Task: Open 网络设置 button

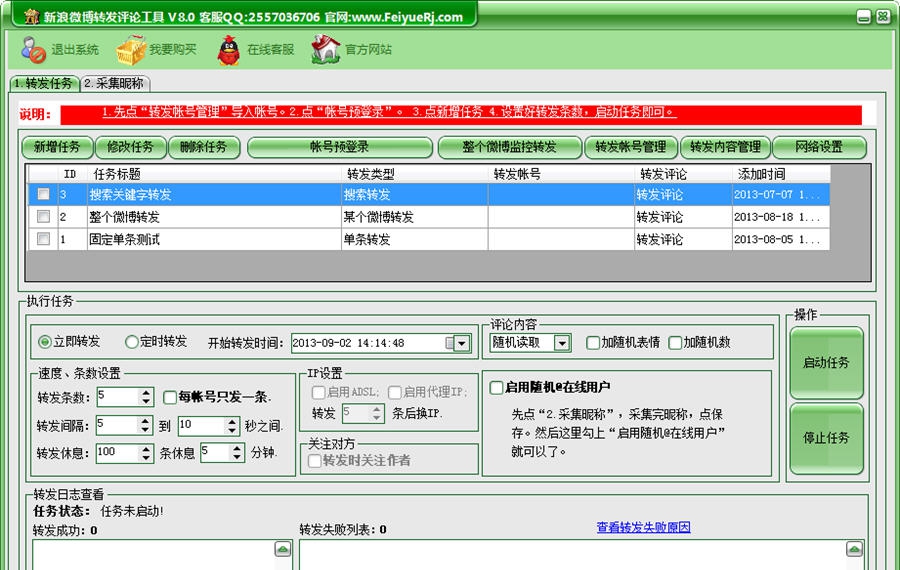Action: (819, 148)
